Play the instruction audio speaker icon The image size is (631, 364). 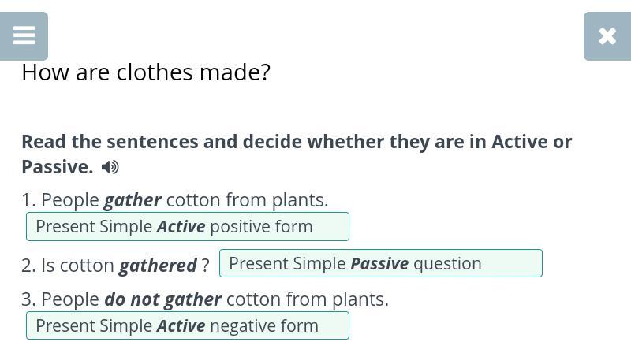pyautogui.click(x=110, y=167)
